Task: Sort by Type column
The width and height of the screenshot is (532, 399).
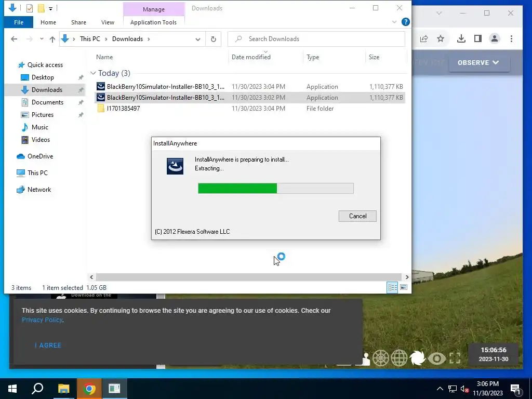Action: click(x=312, y=57)
